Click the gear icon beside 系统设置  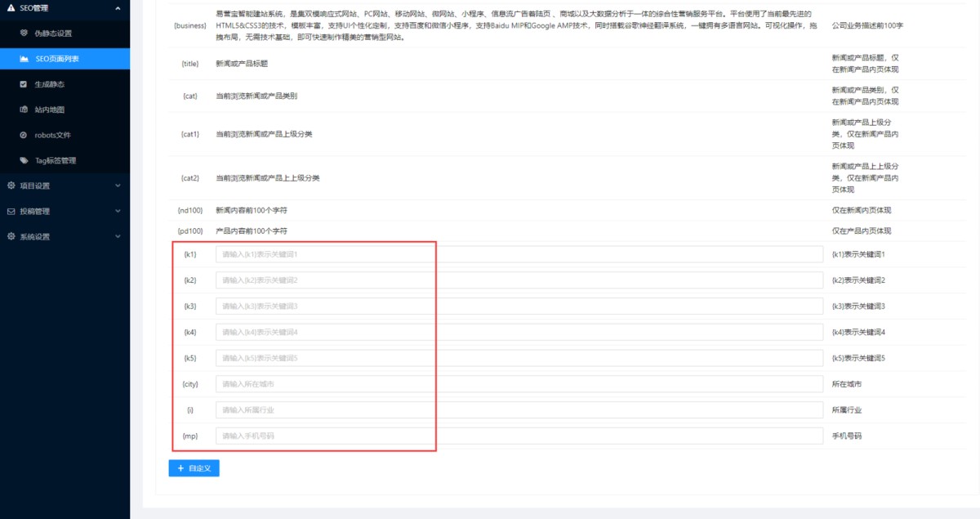11,236
